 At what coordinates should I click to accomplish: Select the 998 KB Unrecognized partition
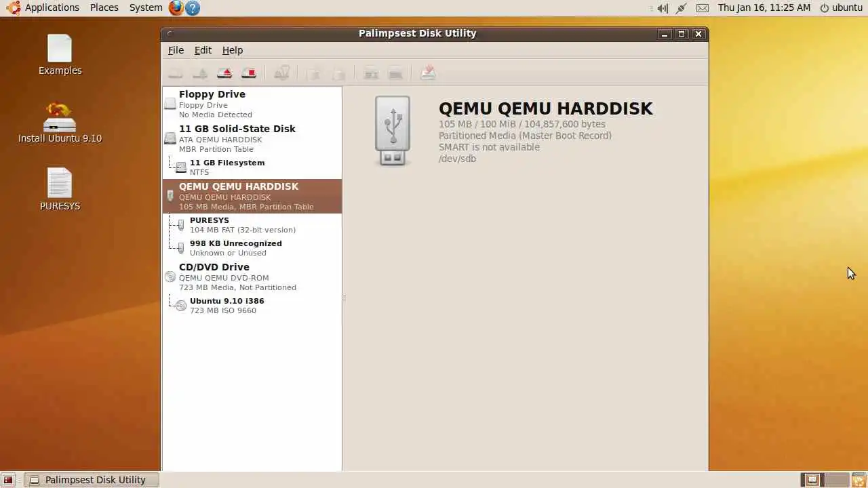tap(252, 247)
